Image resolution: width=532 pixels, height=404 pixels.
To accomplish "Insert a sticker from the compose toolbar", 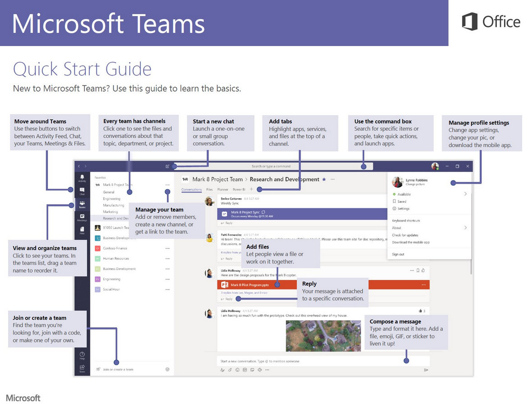I will coord(252,370).
